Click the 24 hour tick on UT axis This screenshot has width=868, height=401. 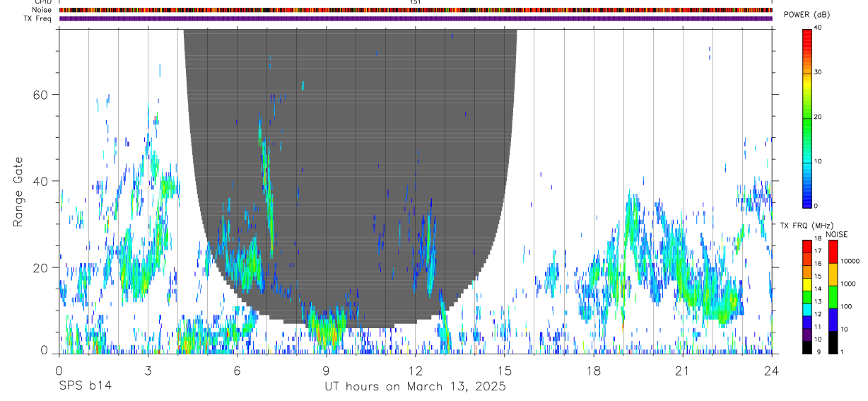(772, 371)
